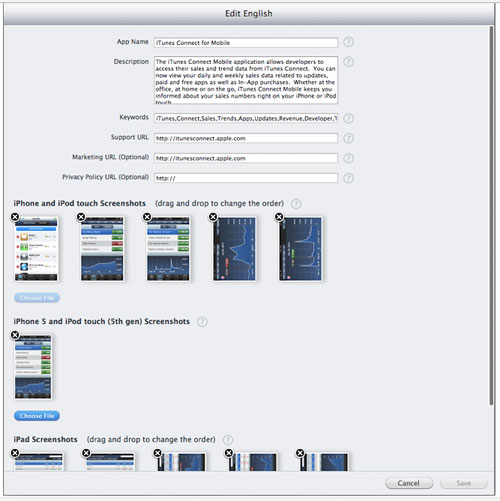This screenshot has height=501, width=500.
Task: Click the Keywords input field
Action: click(x=246, y=118)
